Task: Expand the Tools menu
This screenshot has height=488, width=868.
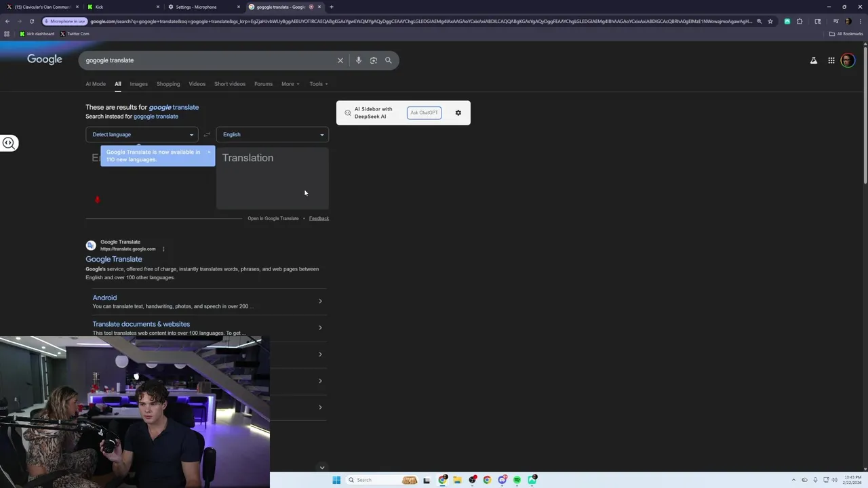Action: click(x=319, y=84)
